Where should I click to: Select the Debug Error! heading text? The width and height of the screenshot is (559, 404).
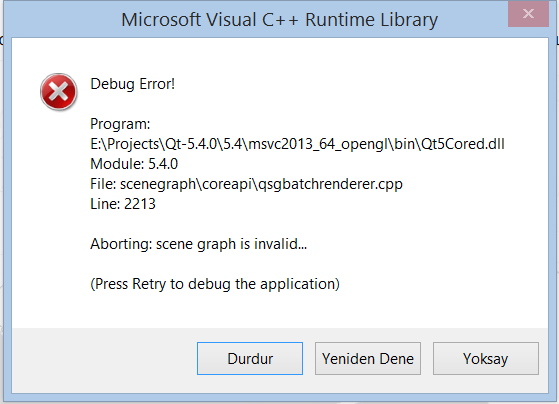133,84
